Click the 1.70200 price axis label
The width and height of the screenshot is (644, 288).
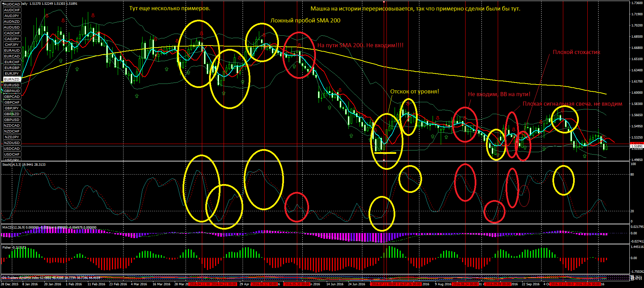pos(637,25)
